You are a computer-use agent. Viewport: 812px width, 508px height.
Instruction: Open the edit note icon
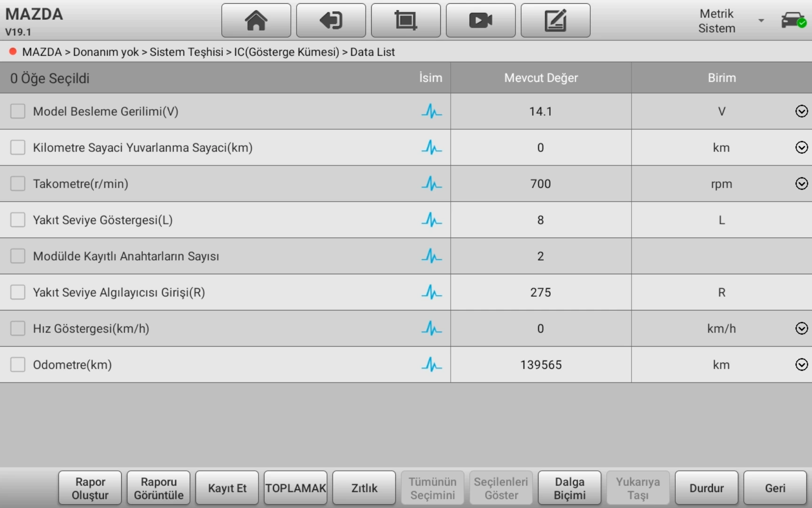pyautogui.click(x=555, y=21)
